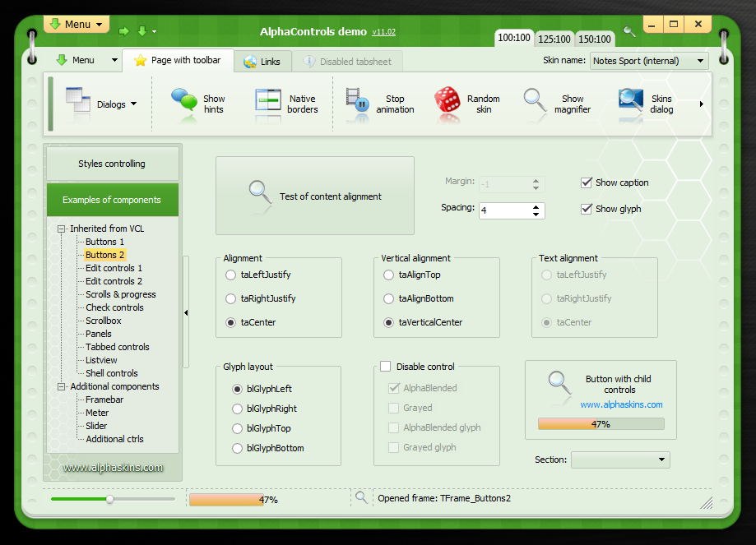Select Tabbed controls in the tree

[117, 347]
